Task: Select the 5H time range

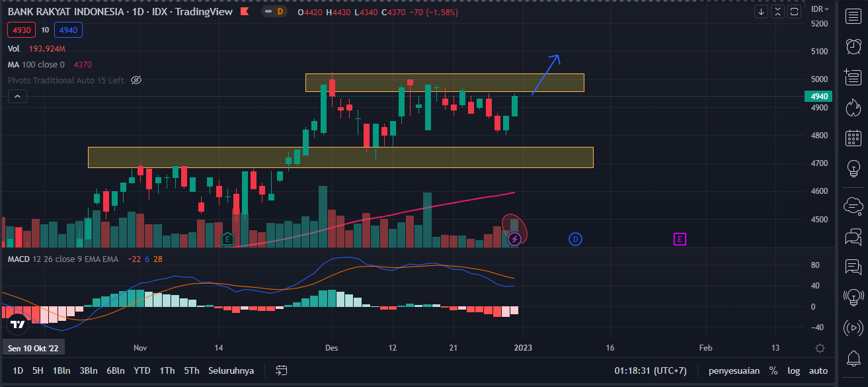Action: click(x=38, y=370)
